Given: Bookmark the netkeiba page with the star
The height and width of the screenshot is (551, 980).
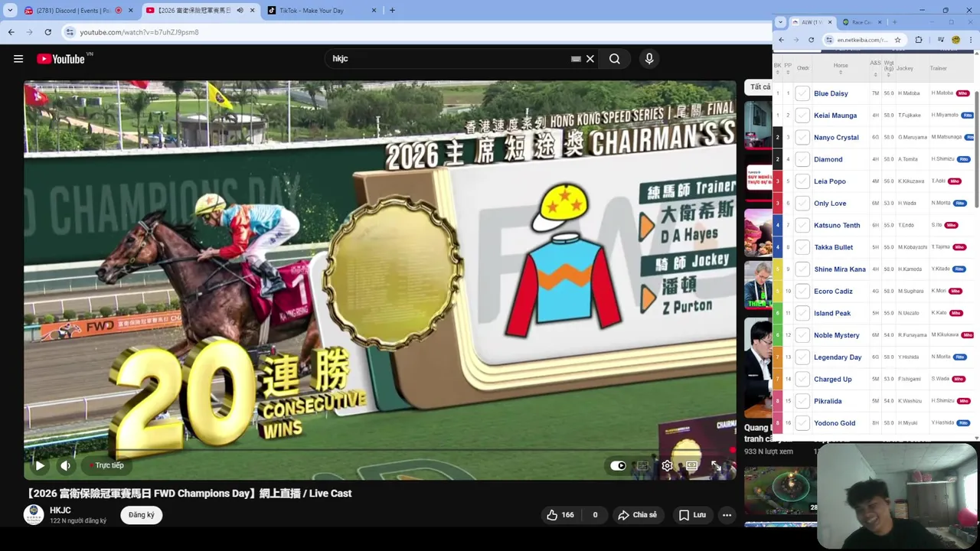Looking at the screenshot, I should pyautogui.click(x=898, y=40).
